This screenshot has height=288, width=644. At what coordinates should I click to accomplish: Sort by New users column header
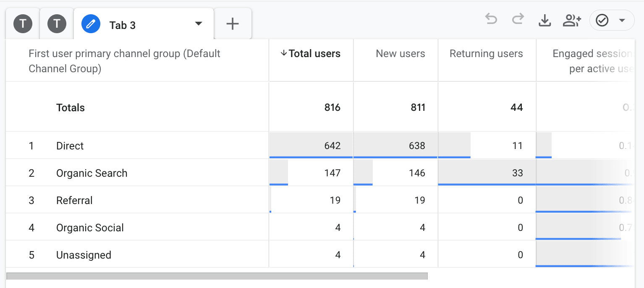coord(400,54)
